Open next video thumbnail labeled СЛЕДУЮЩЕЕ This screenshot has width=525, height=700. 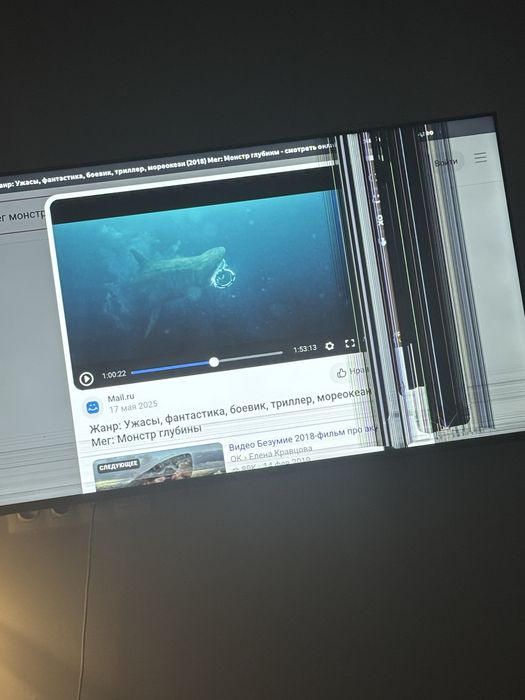159,467
